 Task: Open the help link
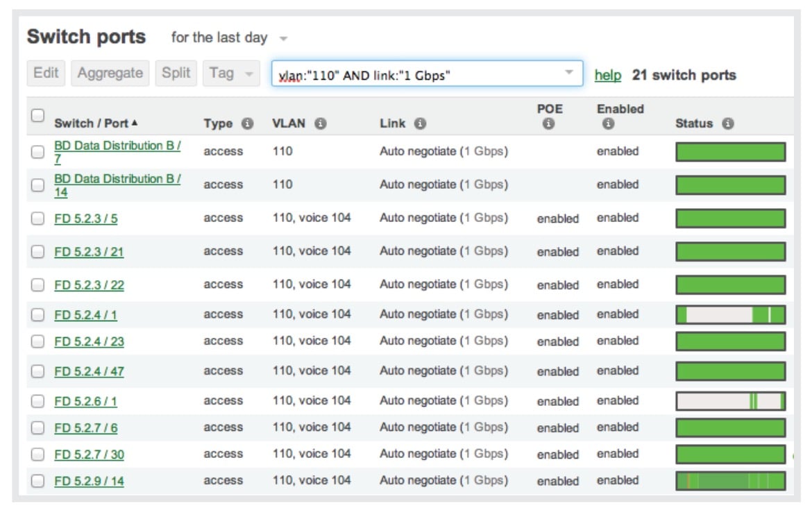tap(607, 75)
